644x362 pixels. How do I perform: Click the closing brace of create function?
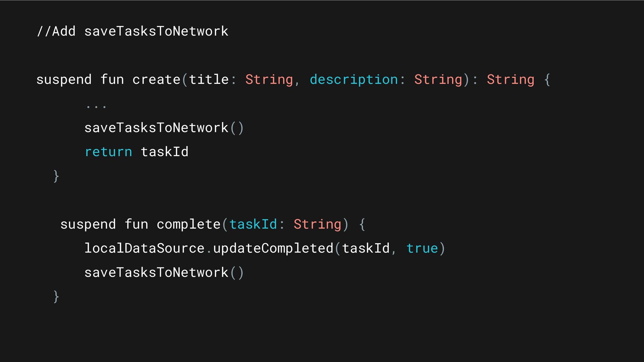(x=56, y=176)
